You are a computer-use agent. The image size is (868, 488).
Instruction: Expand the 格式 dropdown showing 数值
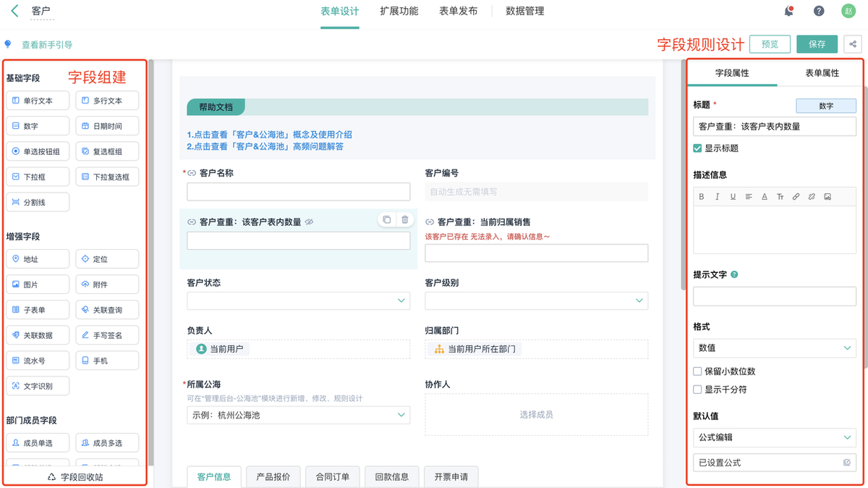tap(774, 348)
